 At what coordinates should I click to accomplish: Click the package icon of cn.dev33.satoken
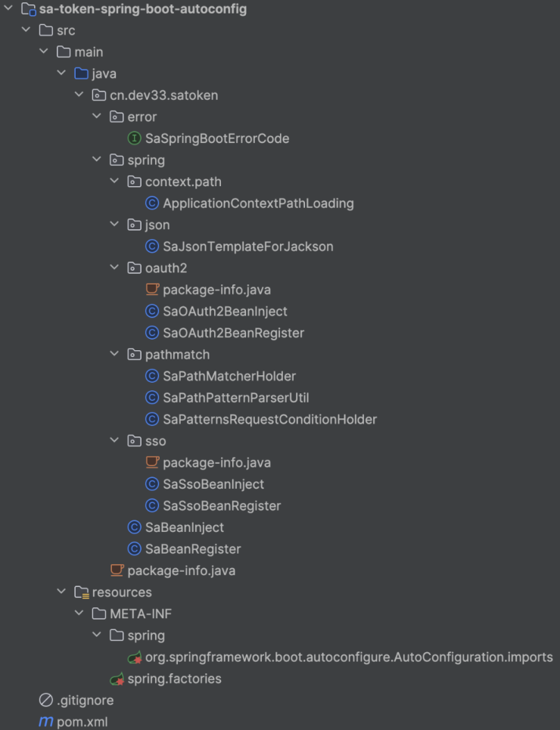(x=99, y=95)
